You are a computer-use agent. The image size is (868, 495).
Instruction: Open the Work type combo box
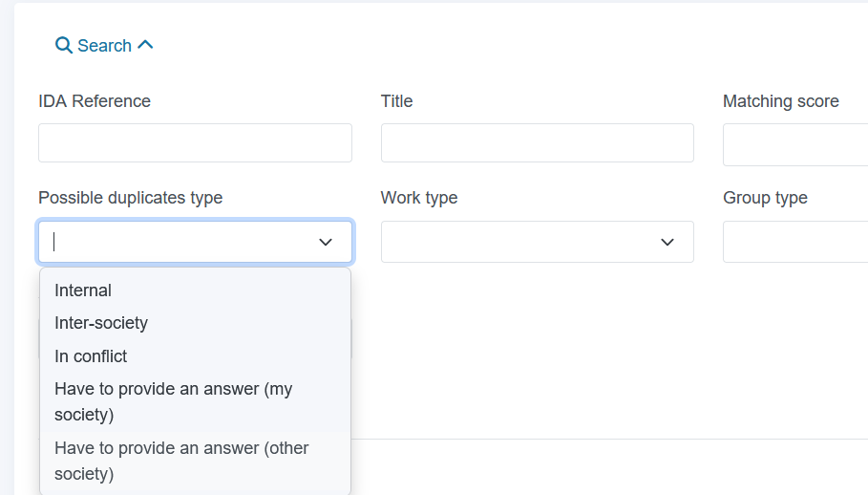pyautogui.click(x=537, y=242)
